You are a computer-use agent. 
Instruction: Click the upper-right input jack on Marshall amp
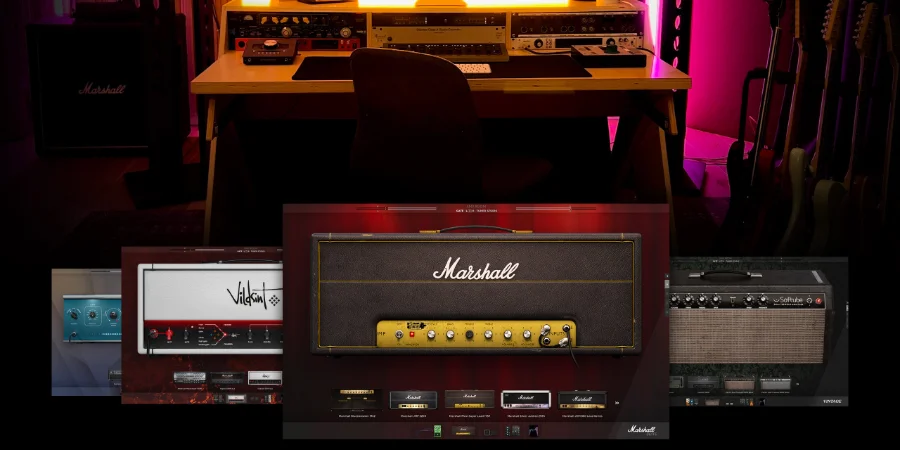[567, 328]
